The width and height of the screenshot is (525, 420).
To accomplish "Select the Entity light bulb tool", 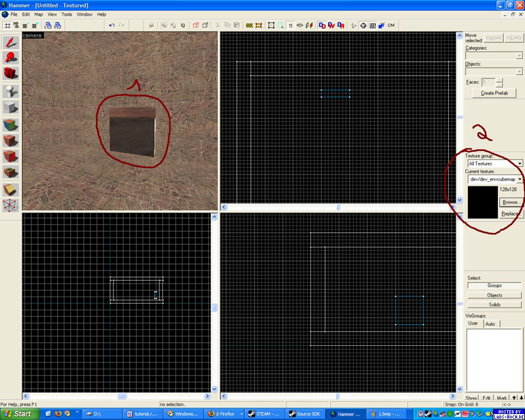I will tap(10, 91).
